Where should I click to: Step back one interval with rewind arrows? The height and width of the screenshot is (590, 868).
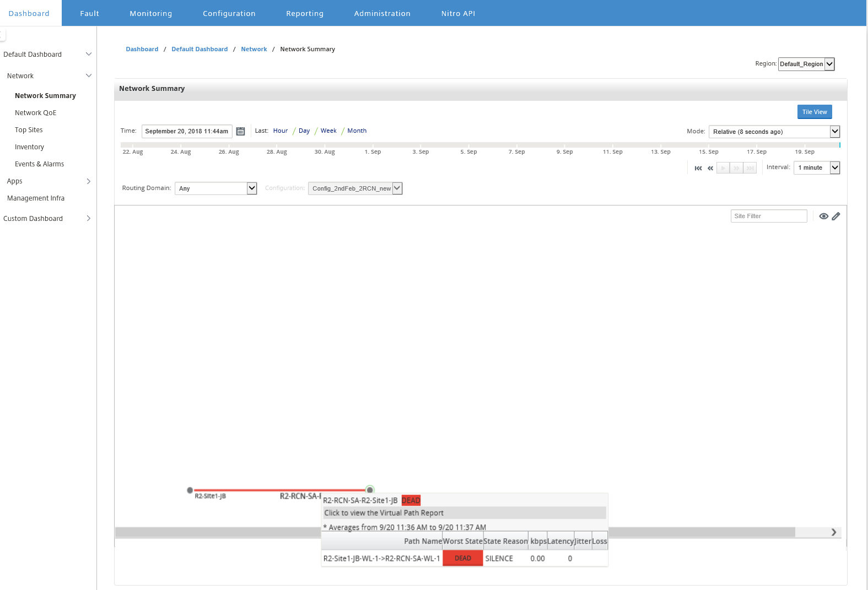(710, 168)
